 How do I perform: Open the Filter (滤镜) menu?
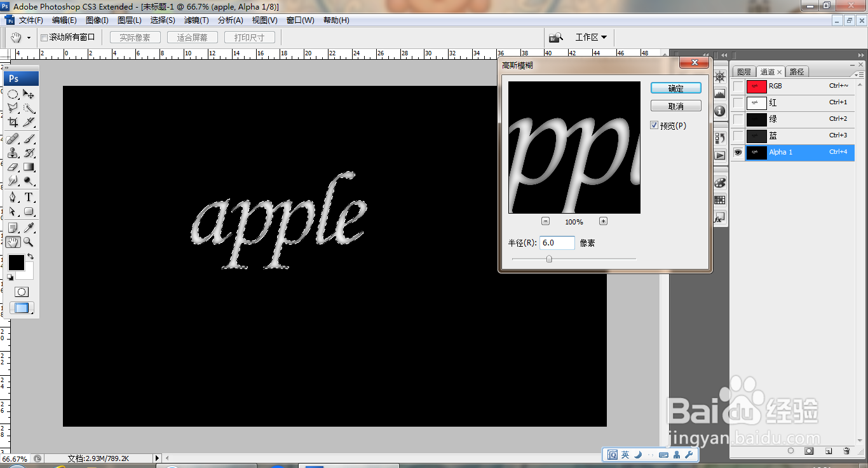[196, 20]
